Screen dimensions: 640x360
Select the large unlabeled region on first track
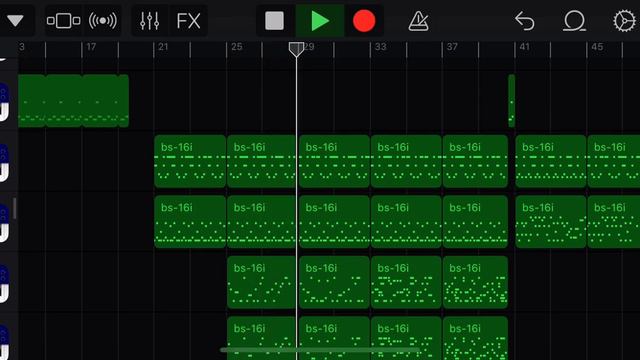(73, 101)
